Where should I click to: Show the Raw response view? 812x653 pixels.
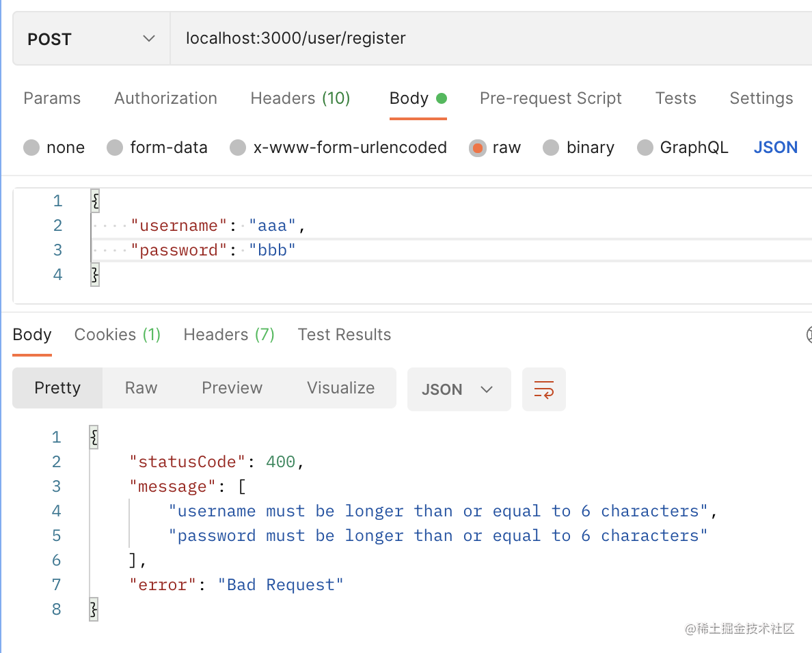tap(141, 388)
